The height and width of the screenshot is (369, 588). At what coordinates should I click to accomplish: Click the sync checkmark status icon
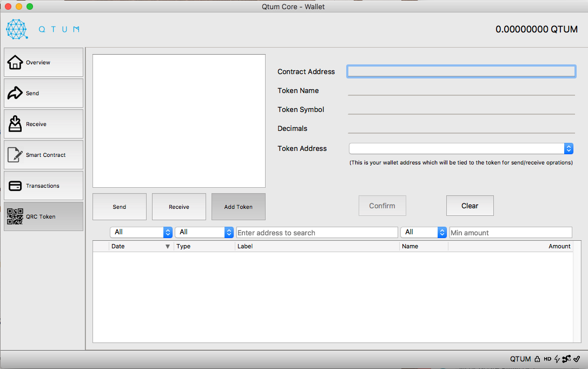[577, 359]
